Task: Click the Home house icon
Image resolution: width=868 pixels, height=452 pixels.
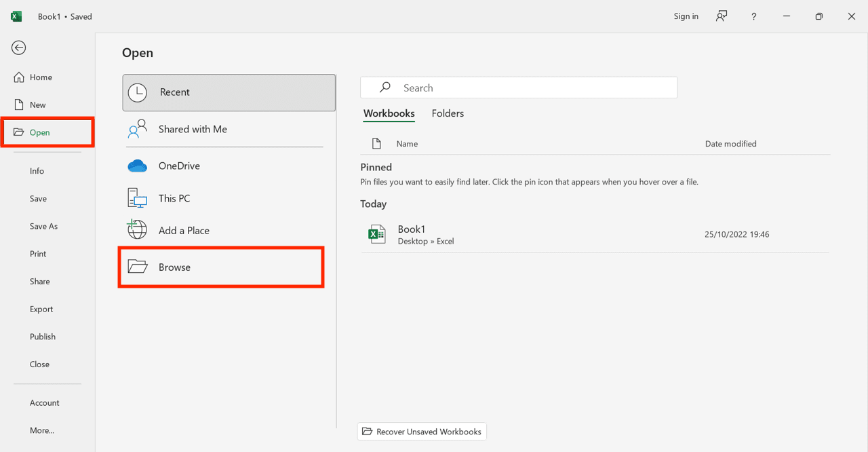Action: [19, 77]
